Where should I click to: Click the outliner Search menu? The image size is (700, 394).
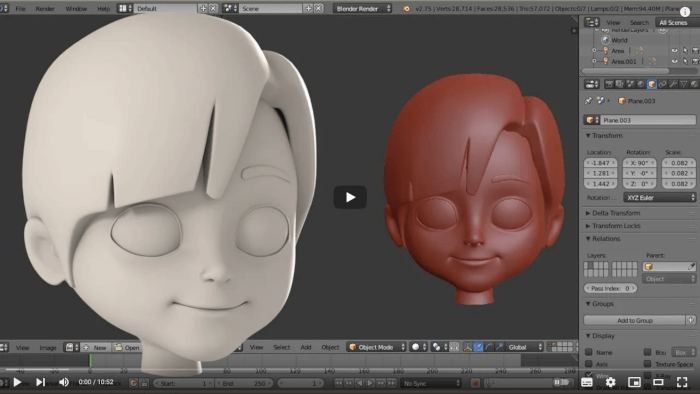coord(639,22)
